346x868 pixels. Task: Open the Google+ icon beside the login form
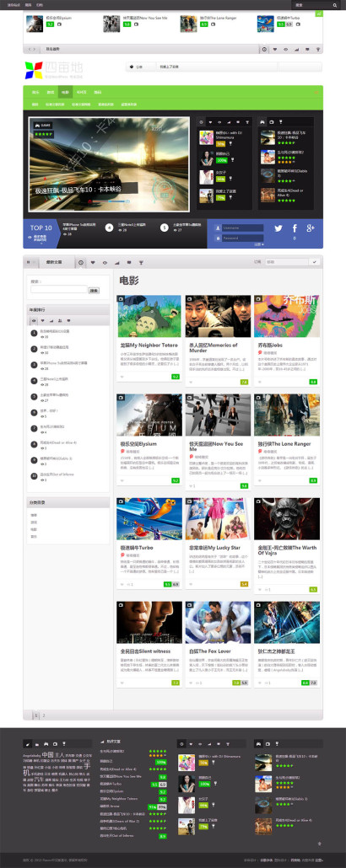(311, 228)
